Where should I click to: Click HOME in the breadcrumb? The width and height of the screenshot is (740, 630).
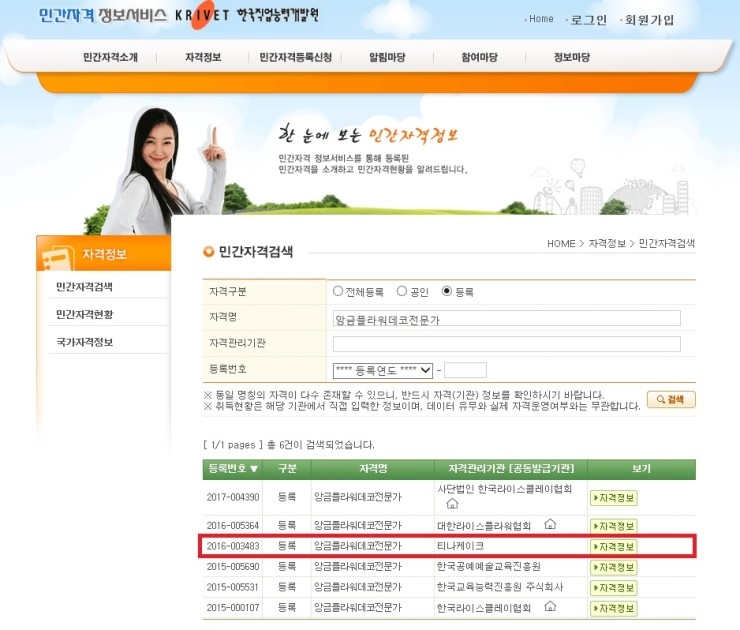561,244
